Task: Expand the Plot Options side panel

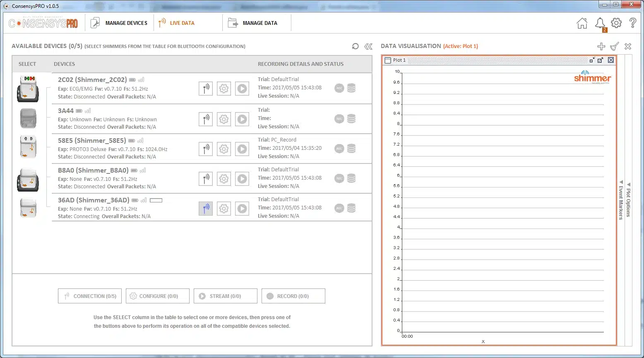Action: click(x=628, y=200)
